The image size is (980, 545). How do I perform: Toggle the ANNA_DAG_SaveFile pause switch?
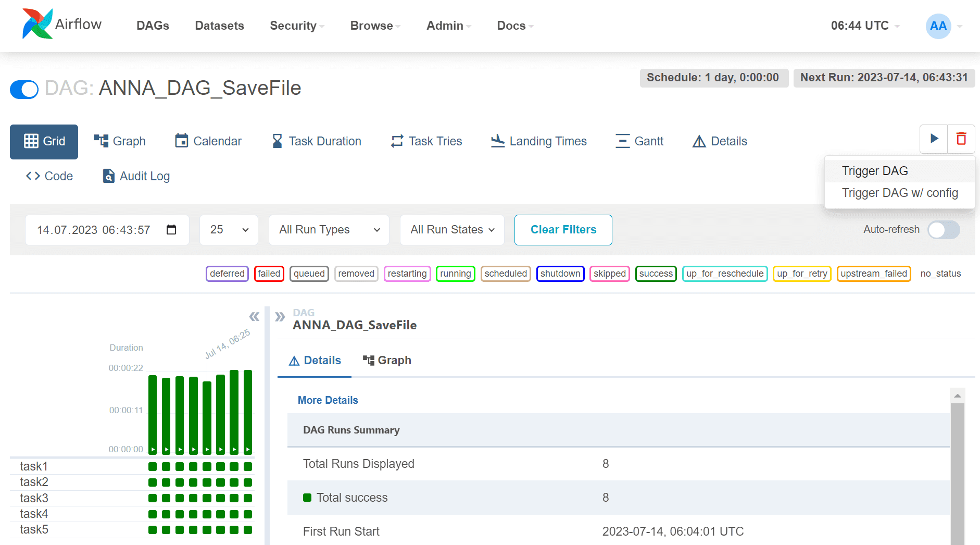pos(24,89)
